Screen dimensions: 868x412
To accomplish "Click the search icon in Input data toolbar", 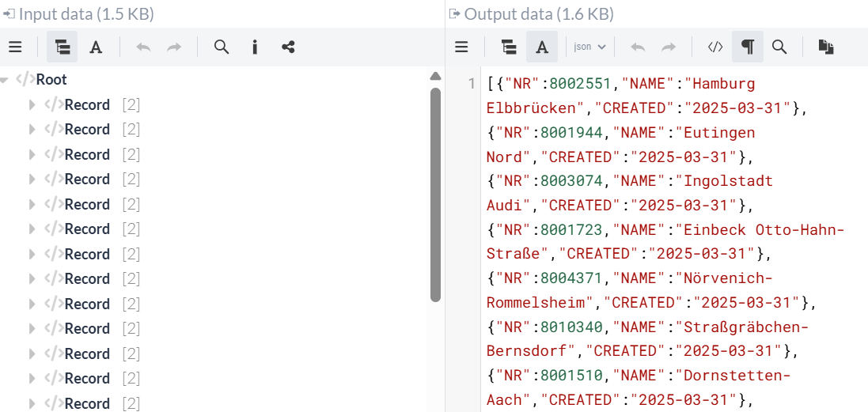I will click(222, 47).
